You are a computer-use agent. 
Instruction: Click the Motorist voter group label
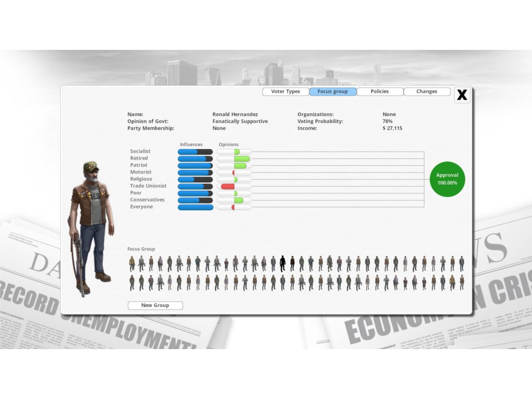(x=141, y=172)
